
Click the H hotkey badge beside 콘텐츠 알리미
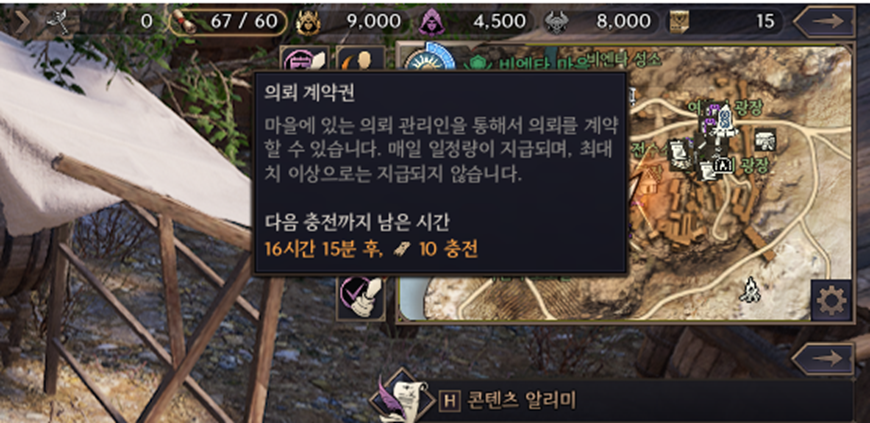[450, 401]
